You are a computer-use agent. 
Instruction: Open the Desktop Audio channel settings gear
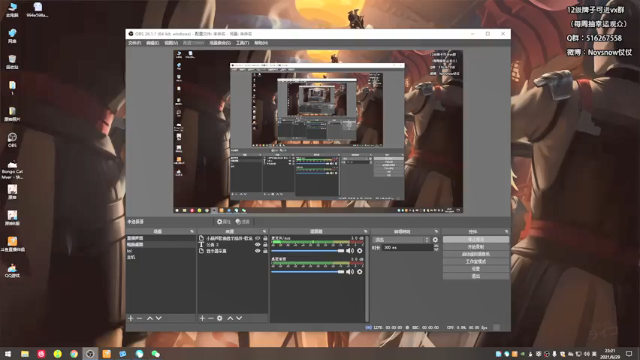pos(360,272)
